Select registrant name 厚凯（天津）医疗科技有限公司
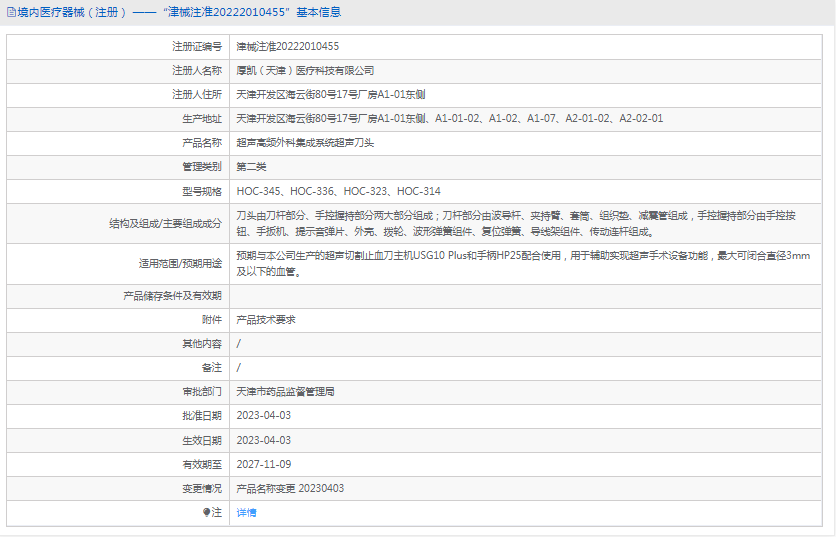 [305, 70]
